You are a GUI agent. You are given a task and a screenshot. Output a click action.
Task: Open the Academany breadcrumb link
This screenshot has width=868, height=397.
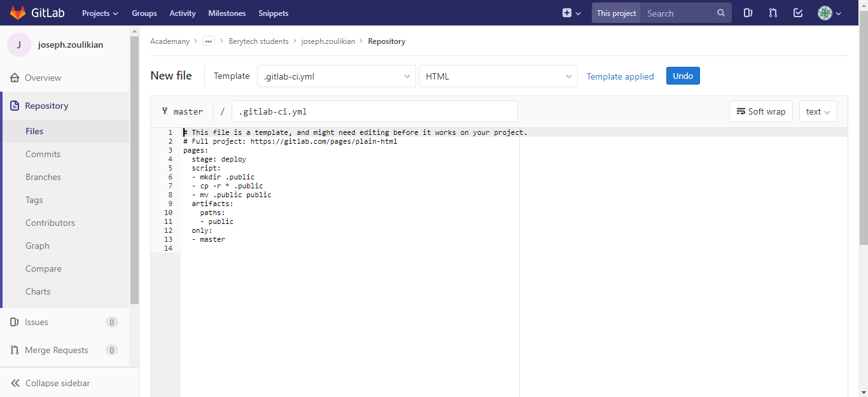pyautogui.click(x=170, y=41)
